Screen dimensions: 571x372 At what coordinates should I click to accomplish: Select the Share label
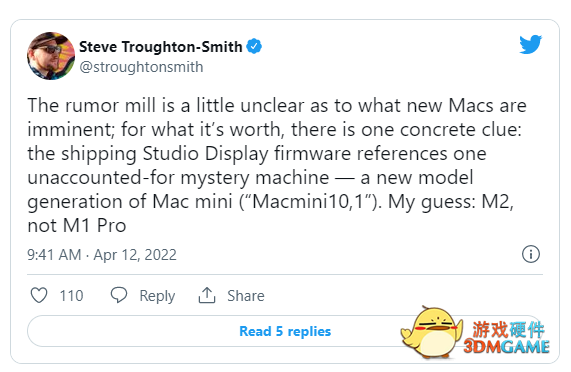[246, 296]
